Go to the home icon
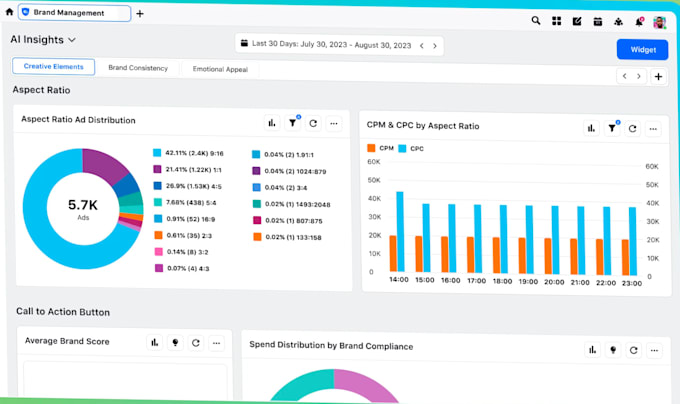 pos(9,12)
